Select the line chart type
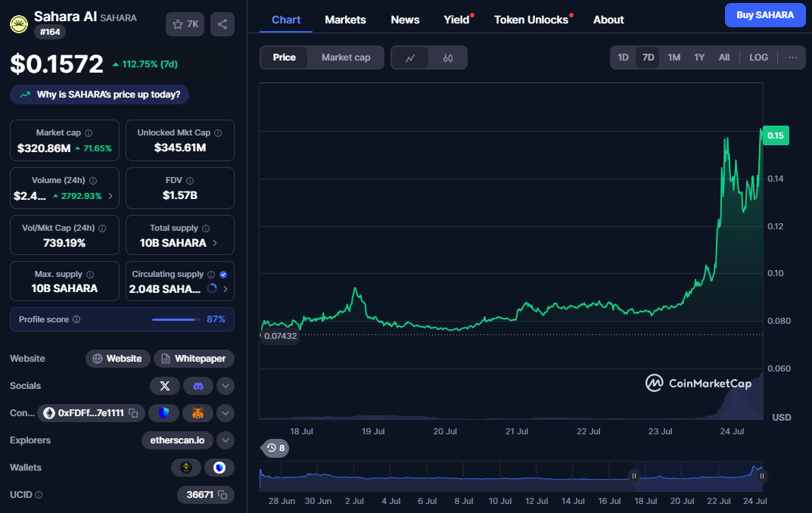Viewport: 812px width, 513px height. click(410, 58)
